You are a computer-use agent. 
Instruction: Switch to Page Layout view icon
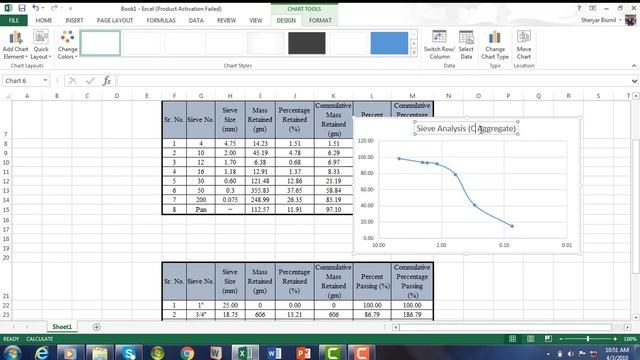pyautogui.click(x=530, y=339)
